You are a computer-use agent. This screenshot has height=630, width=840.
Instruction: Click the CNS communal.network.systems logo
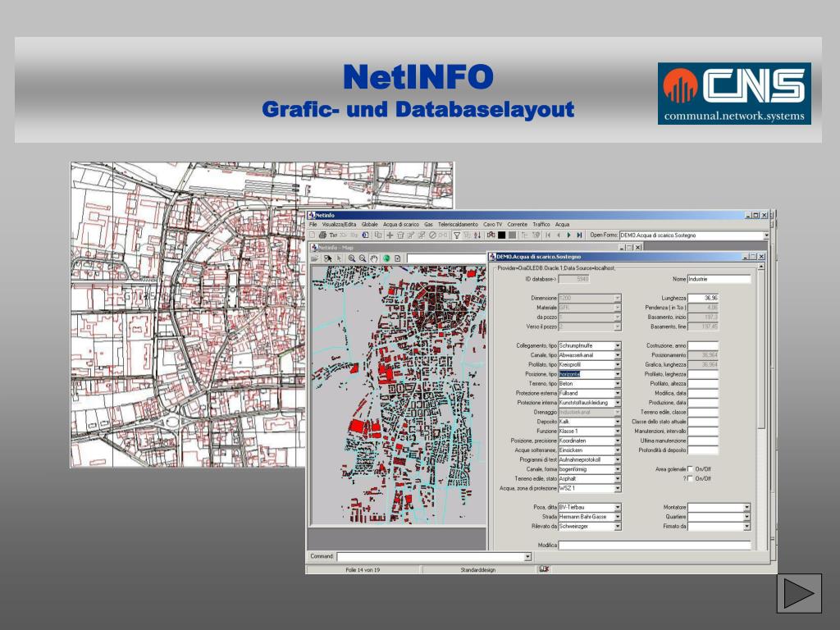734,94
